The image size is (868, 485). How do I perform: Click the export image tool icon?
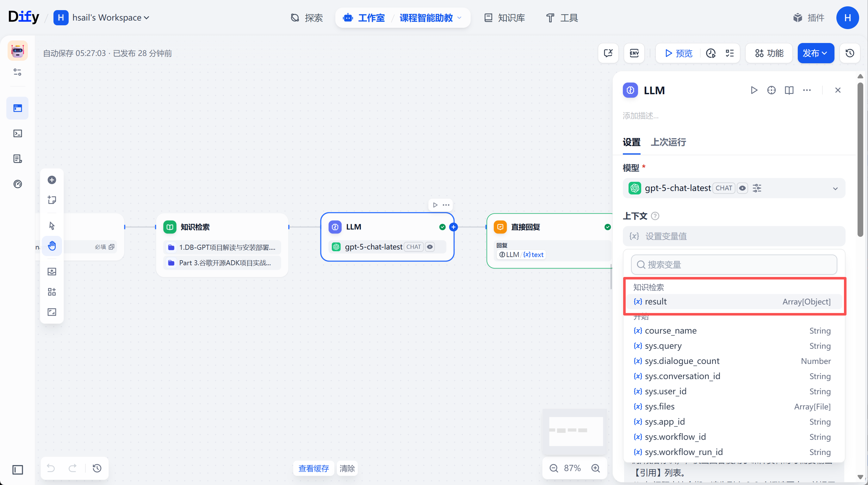click(52, 272)
